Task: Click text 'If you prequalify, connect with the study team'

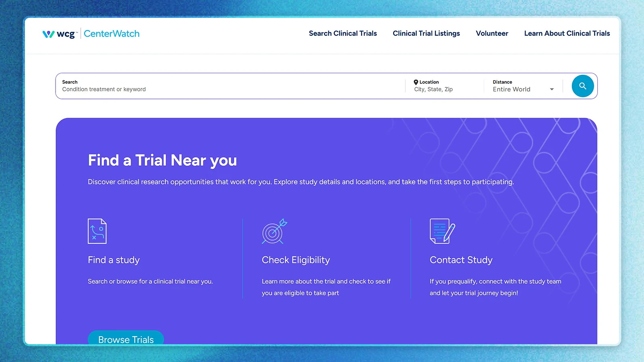Action: click(495, 282)
